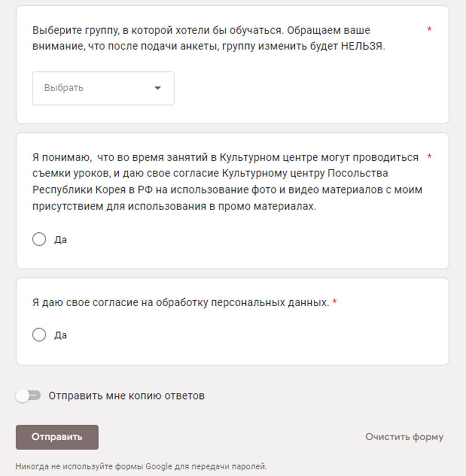This screenshot has width=466, height=476.
Task: Select "Да" radio for photo and video consent
Action: coord(39,240)
